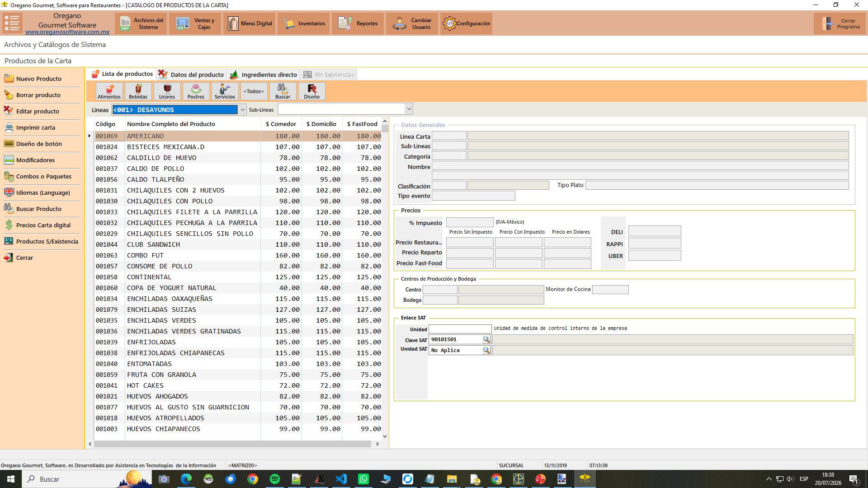
Task: Open the Ingredientes directo tab
Action: 264,75
